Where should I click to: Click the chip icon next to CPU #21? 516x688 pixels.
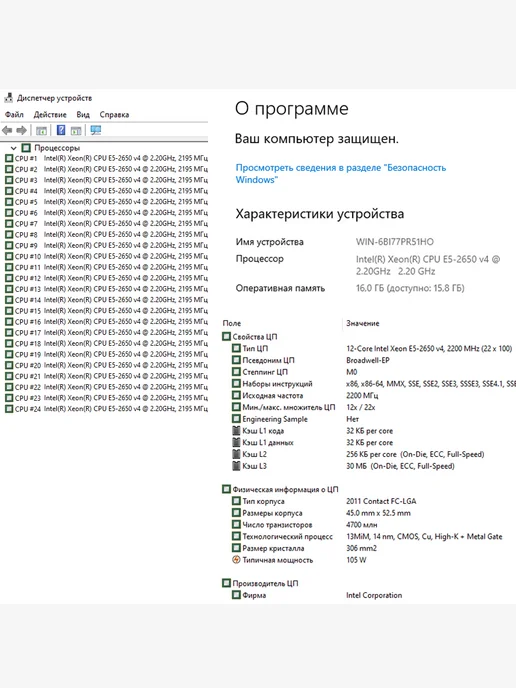9,376
